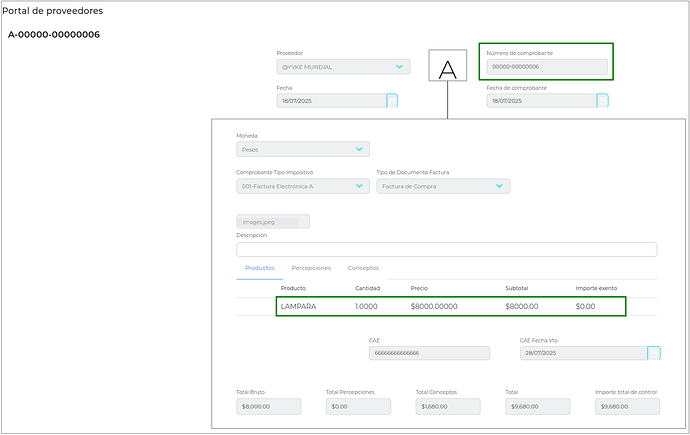Focus the Descripción text field
This screenshot has height=435, width=690.
point(446,250)
